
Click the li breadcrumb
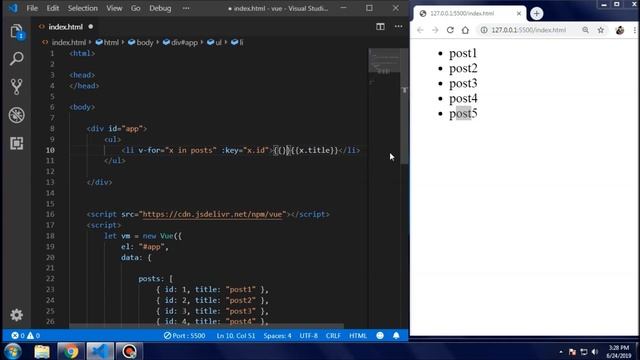click(241, 42)
